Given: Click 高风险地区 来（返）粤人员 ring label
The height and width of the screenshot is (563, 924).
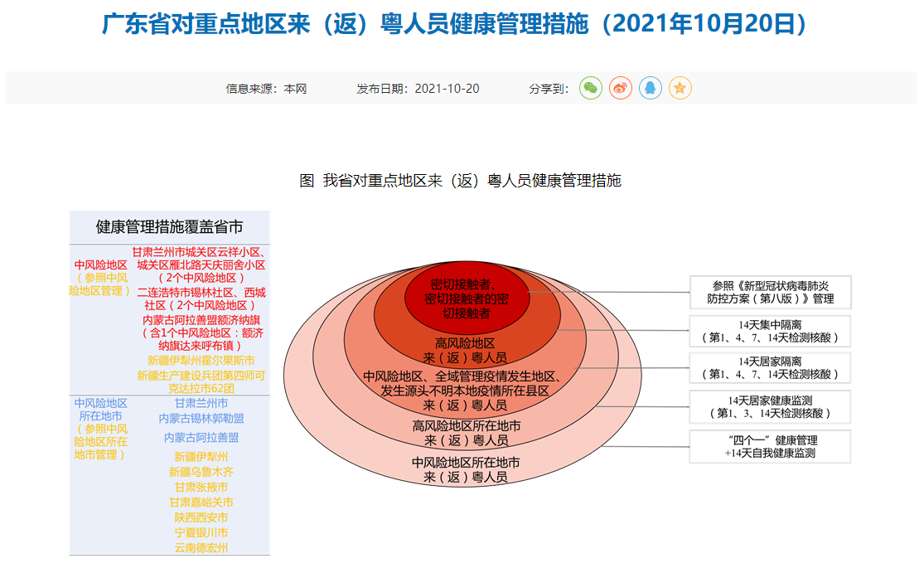Looking at the screenshot, I should point(465,350).
